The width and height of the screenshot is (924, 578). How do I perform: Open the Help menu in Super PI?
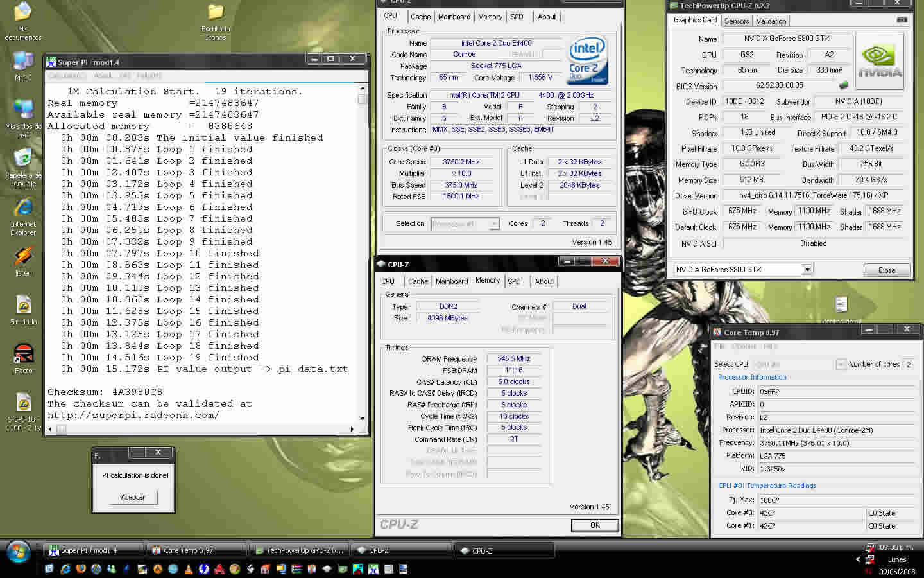149,76
